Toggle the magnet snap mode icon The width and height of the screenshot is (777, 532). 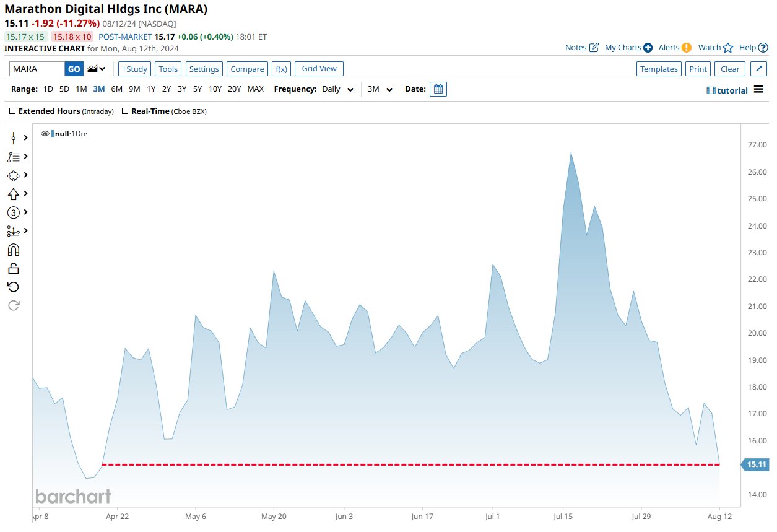(x=14, y=250)
